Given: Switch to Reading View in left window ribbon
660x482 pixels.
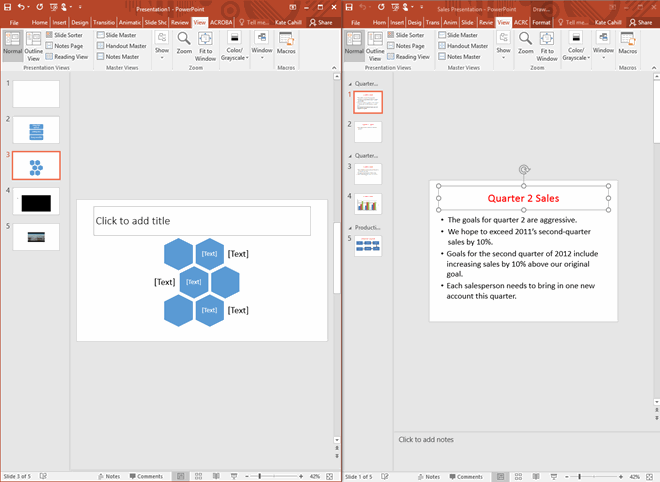Looking at the screenshot, I should (x=67, y=56).
